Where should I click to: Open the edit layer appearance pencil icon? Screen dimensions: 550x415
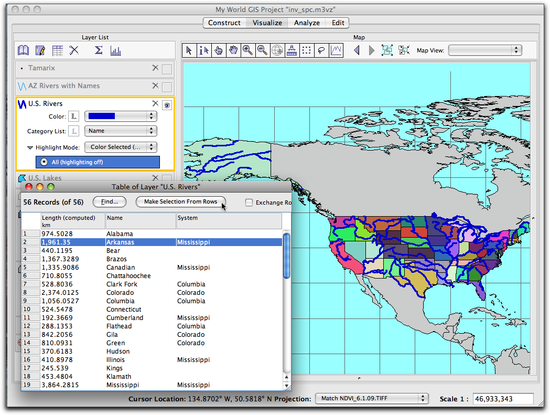40,51
